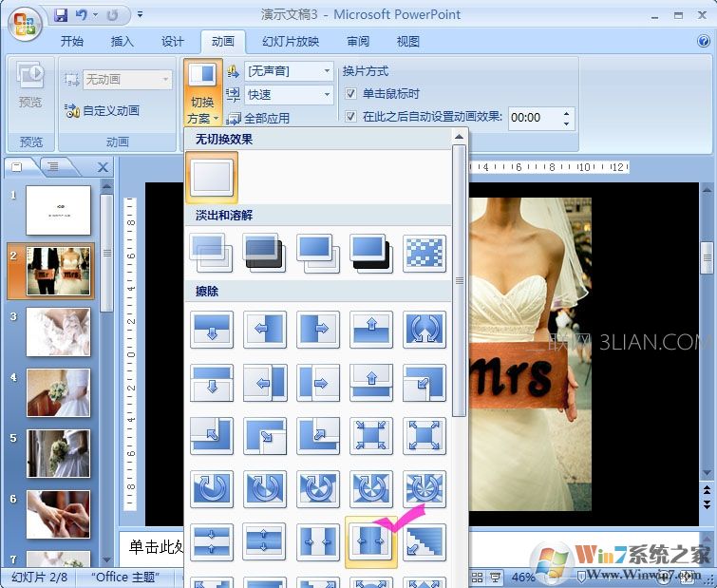Pick the first wipe-down transition under 擦除
This screenshot has width=717, height=588.
pyautogui.click(x=212, y=329)
